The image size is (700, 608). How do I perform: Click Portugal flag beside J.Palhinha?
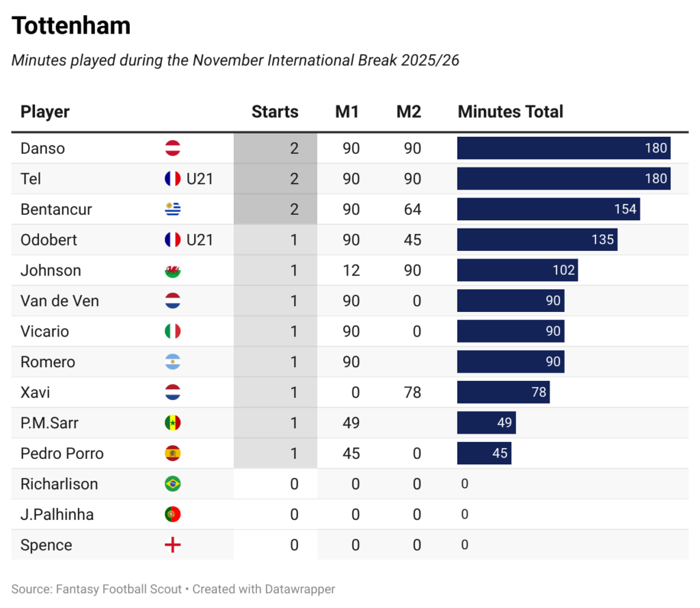tap(172, 514)
